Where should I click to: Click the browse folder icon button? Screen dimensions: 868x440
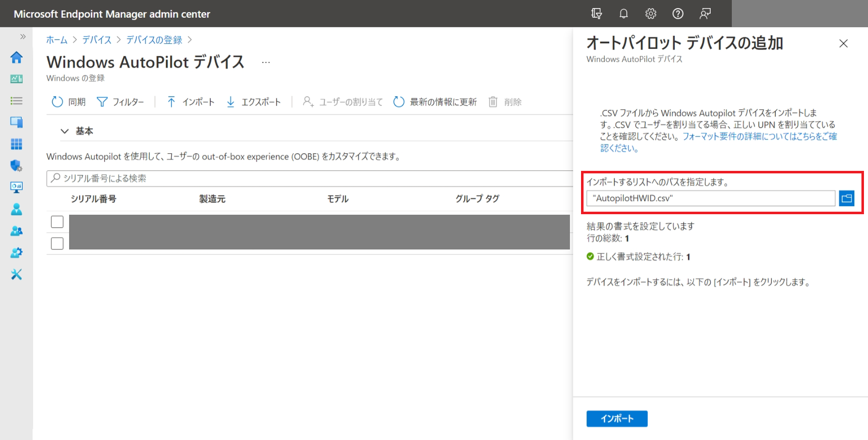(847, 198)
